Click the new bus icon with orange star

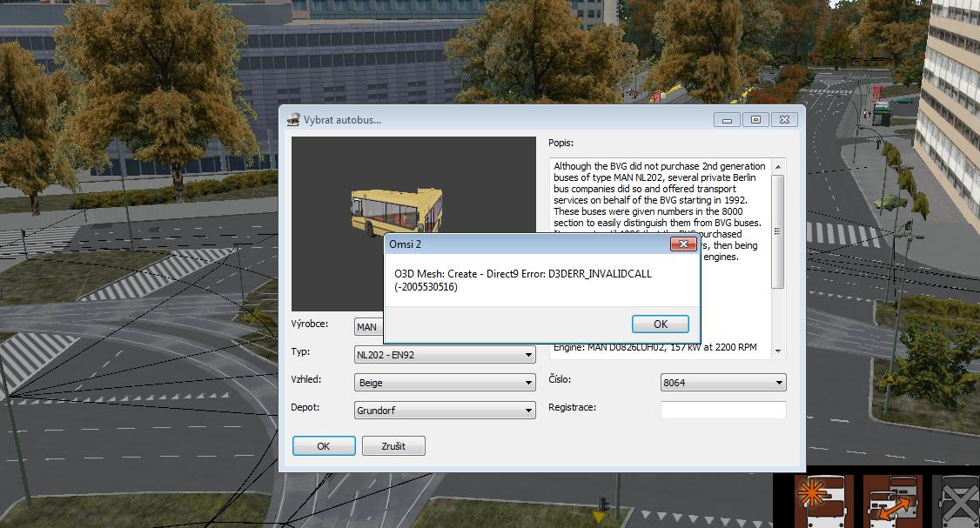tap(824, 502)
